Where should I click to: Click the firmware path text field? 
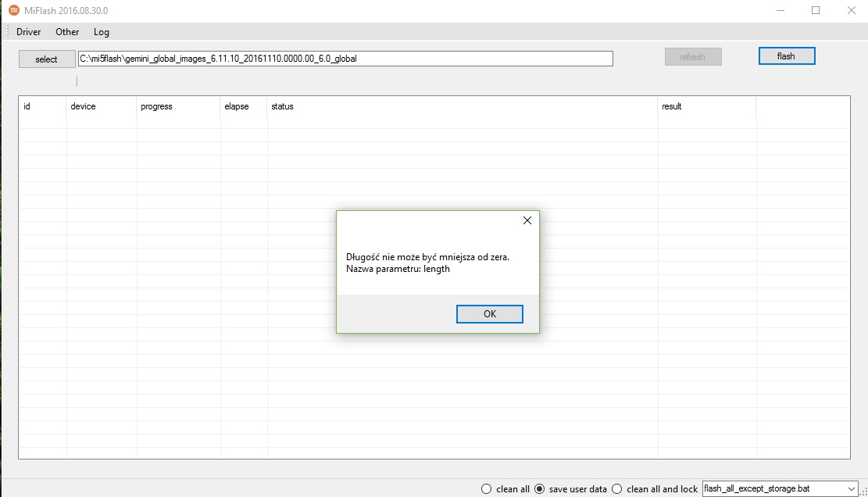click(x=345, y=59)
